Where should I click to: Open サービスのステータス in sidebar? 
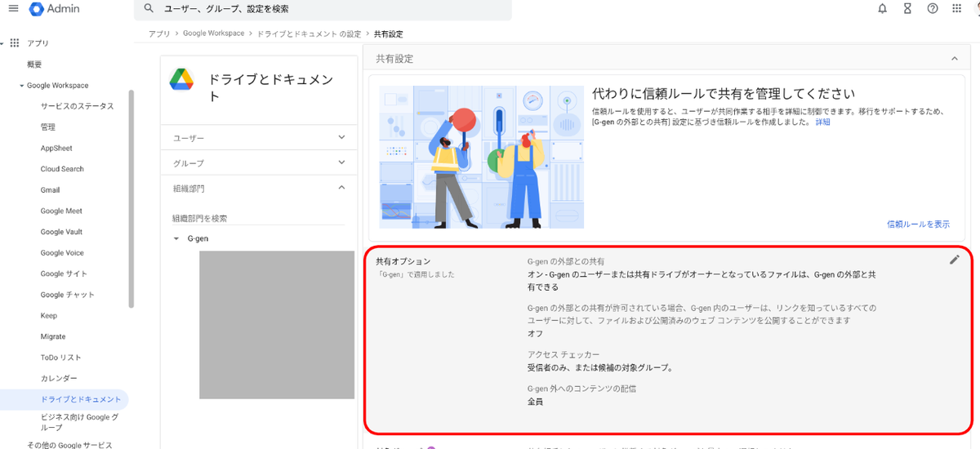click(78, 106)
